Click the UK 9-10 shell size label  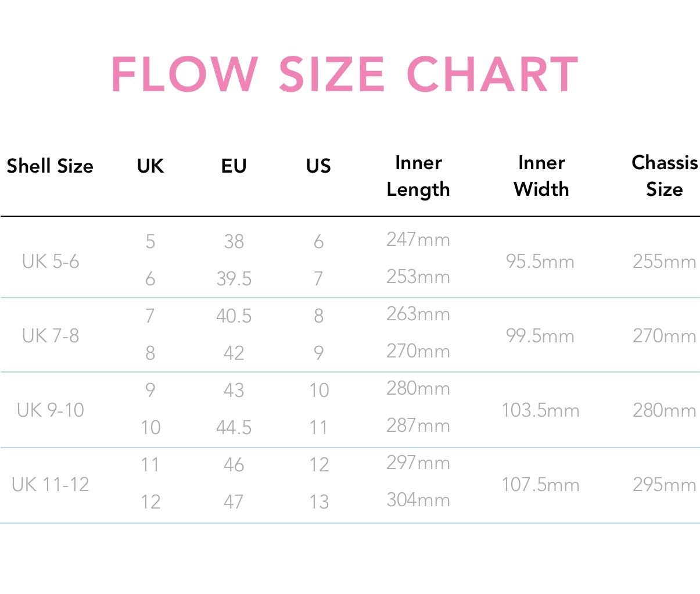[x=51, y=410]
